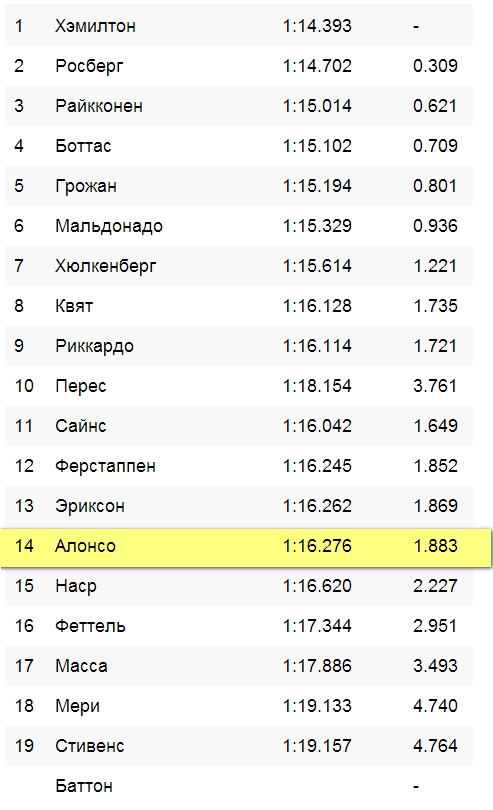Click Ферстаппен gap value 1.852
Image resolution: width=493 pixels, height=810 pixels.
click(x=435, y=466)
